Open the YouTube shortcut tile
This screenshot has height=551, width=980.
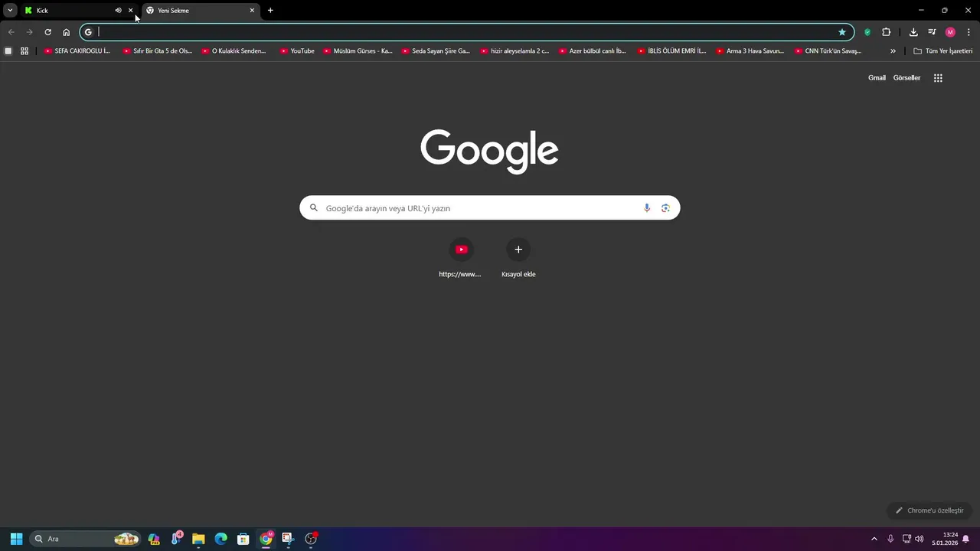[460, 258]
